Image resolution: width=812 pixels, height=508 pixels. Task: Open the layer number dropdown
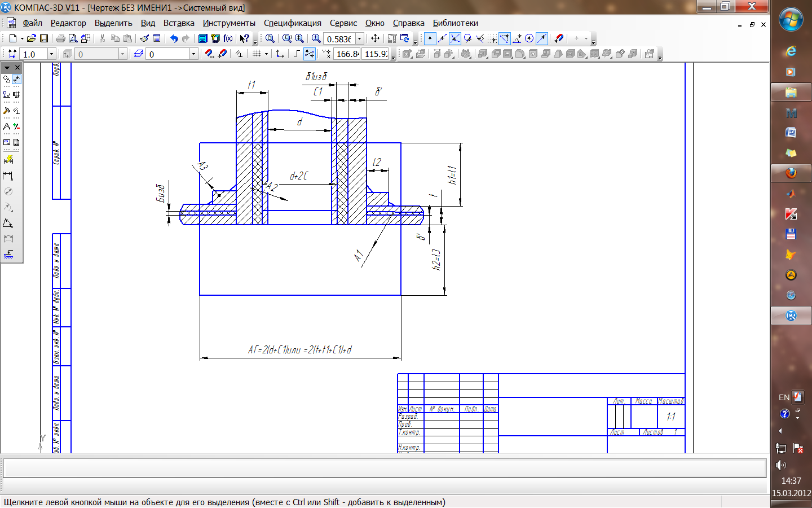(x=193, y=54)
